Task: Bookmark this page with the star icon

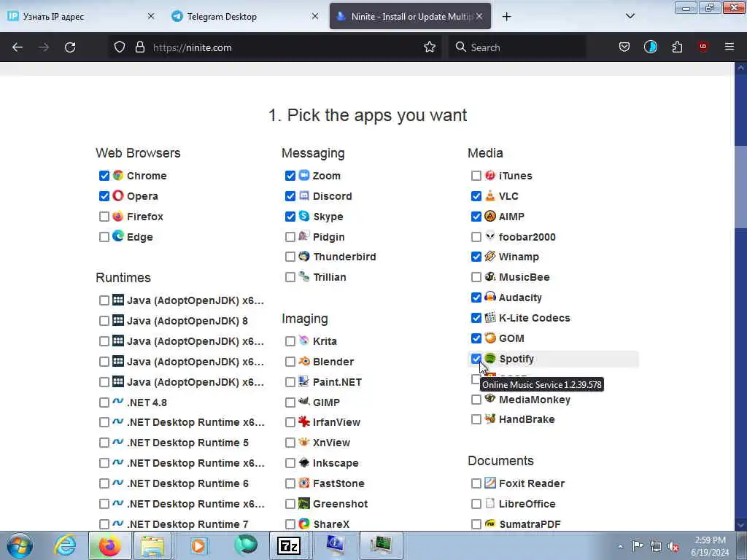Action: (430, 47)
